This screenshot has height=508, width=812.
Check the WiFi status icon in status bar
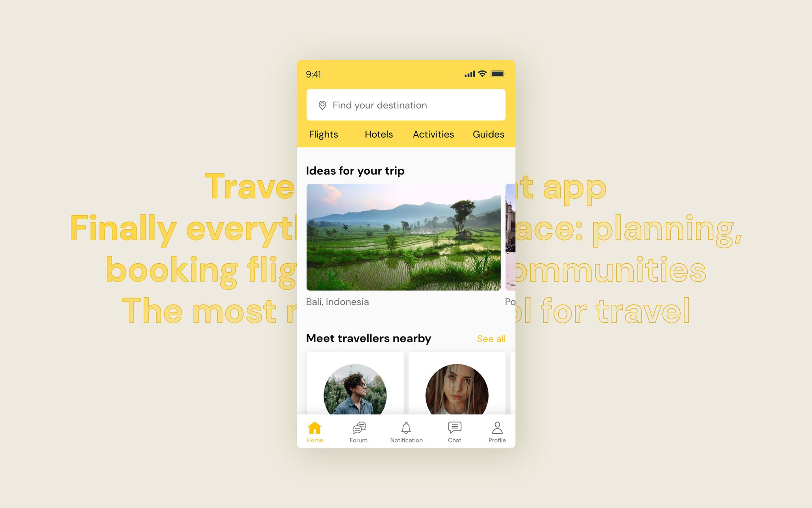pos(479,74)
